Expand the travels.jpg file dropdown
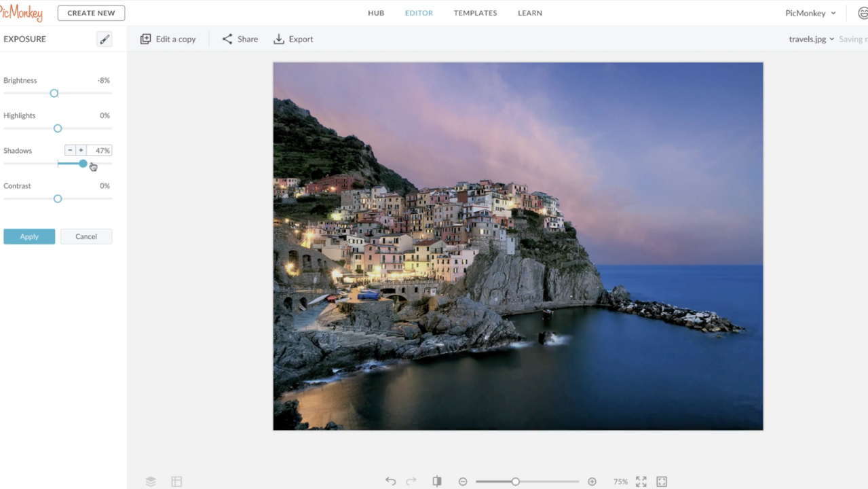868x489 pixels. pos(812,39)
